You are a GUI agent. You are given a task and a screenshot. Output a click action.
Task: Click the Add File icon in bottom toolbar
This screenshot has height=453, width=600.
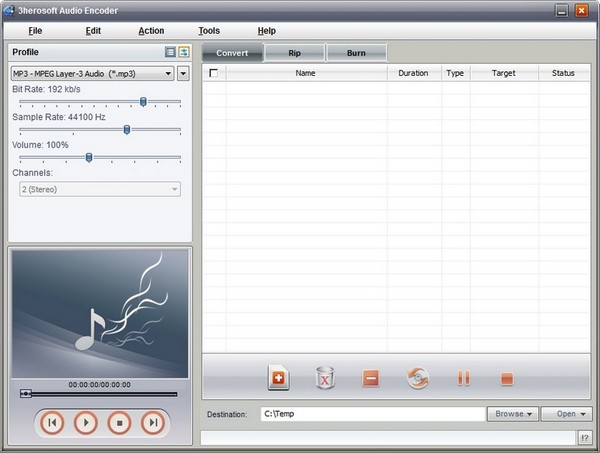(x=278, y=379)
